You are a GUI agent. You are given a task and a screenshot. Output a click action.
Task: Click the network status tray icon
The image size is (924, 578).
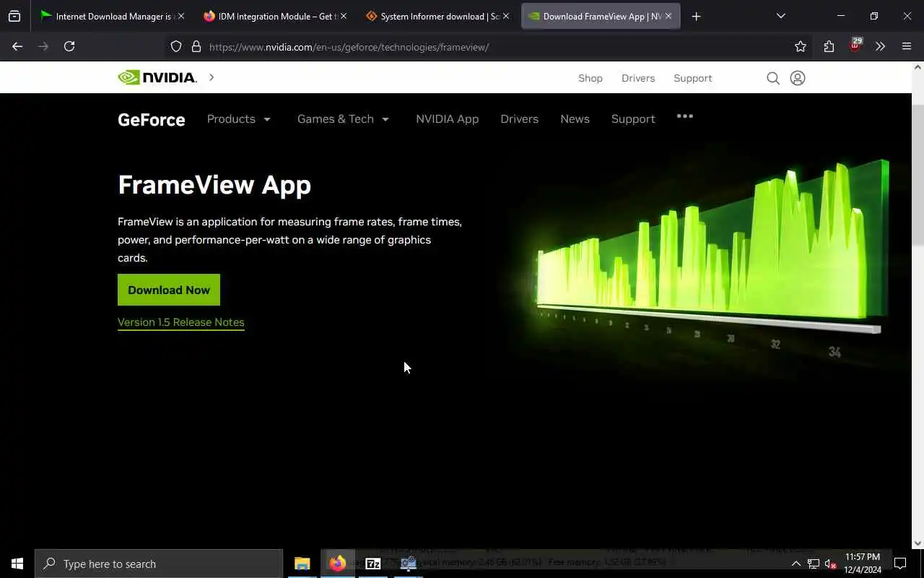(814, 564)
